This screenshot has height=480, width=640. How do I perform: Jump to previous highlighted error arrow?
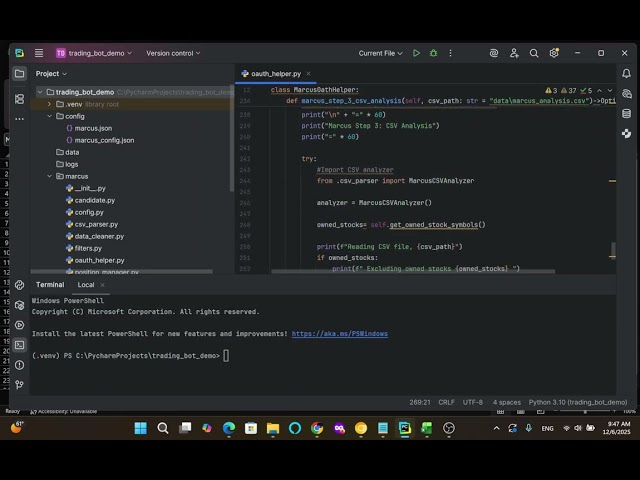600,91
